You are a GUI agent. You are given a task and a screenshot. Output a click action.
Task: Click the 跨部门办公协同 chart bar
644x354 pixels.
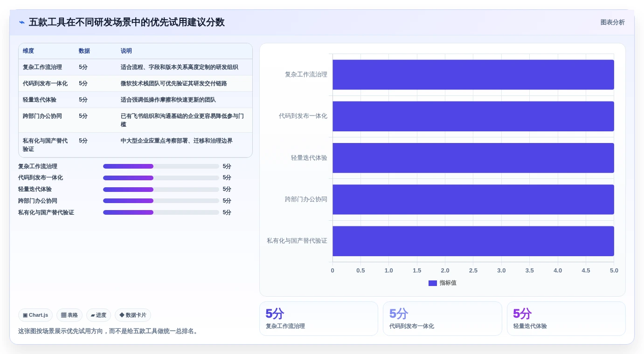pyautogui.click(x=473, y=199)
